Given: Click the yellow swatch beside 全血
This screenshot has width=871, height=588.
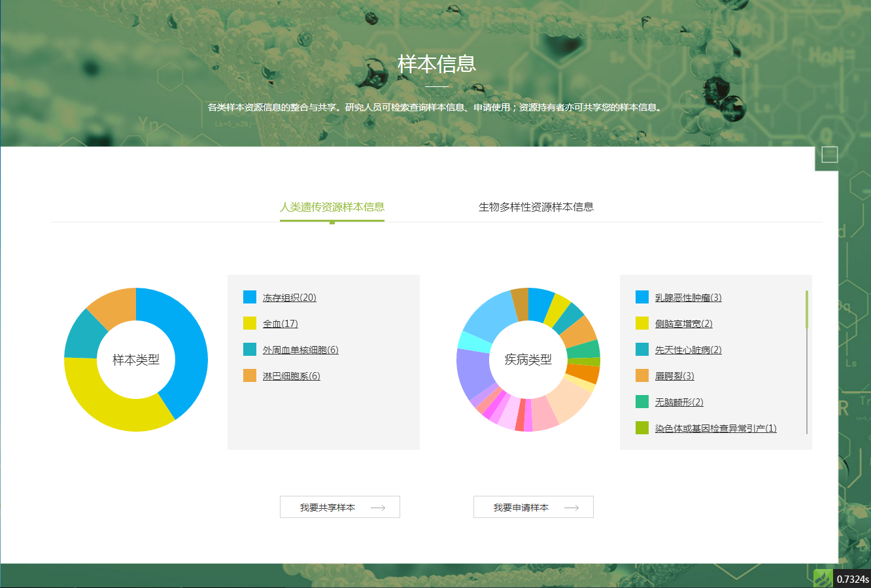Looking at the screenshot, I should (x=250, y=324).
